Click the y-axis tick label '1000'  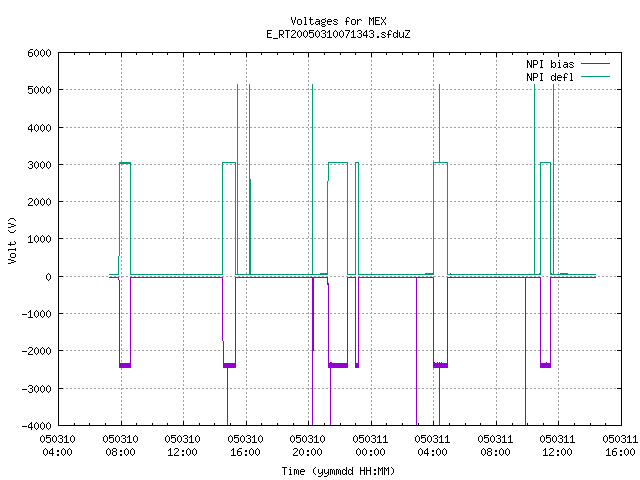(x=40, y=239)
